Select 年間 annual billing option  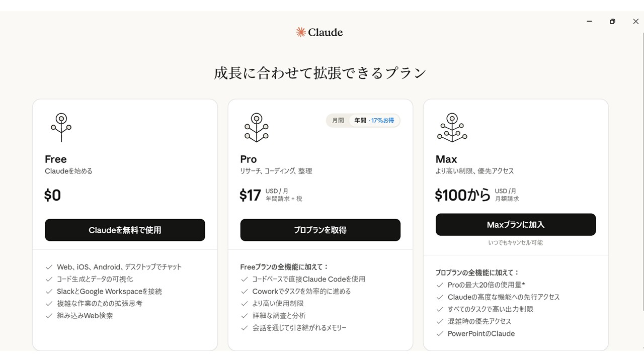[360, 121]
